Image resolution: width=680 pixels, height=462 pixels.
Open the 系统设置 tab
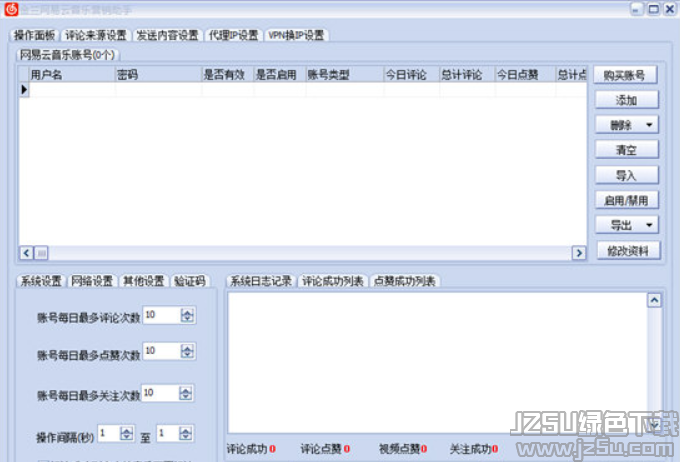pos(41,281)
